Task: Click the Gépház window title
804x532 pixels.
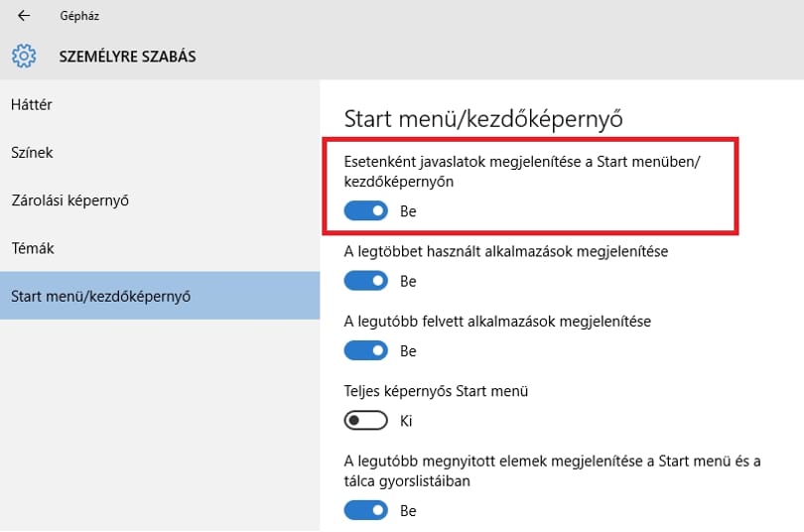Action: tap(79, 16)
